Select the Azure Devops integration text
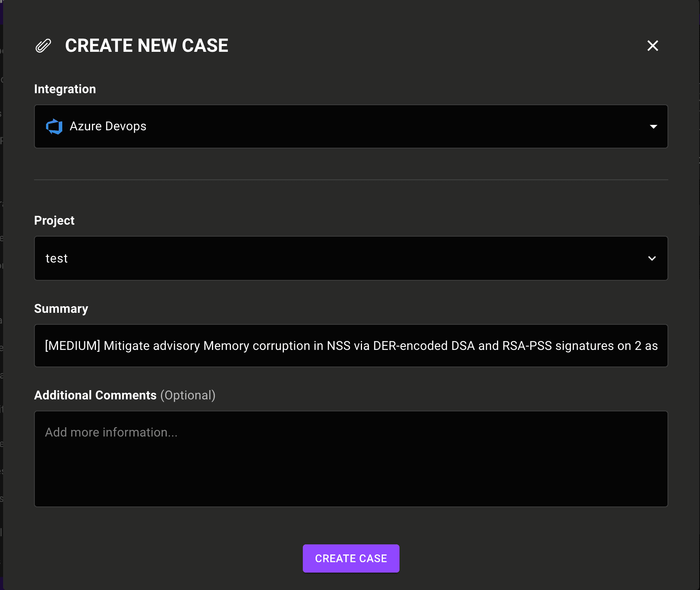 108,126
